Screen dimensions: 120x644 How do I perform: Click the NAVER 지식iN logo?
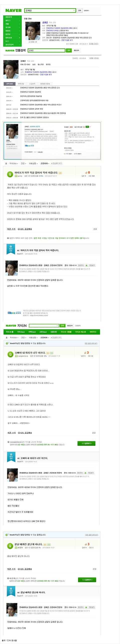tap(16, 326)
